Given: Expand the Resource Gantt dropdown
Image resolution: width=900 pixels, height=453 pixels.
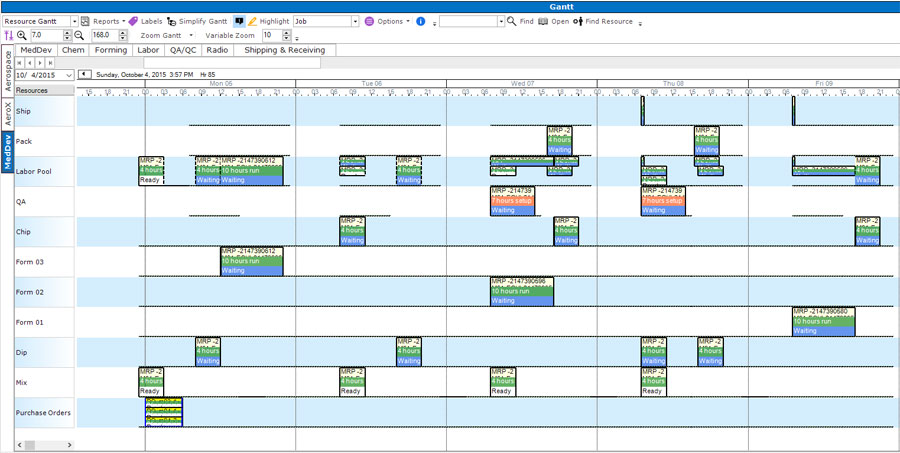Looking at the screenshot, I should click(75, 21).
